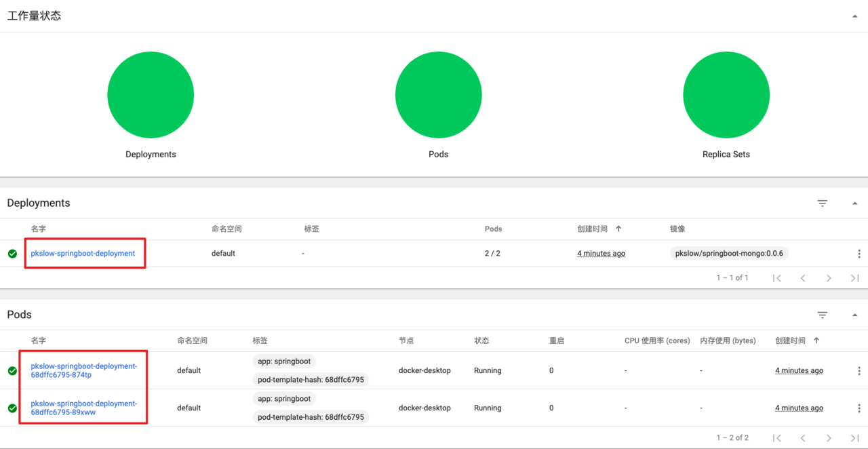Open filter for Deployments list
Image resolution: width=868 pixels, height=449 pixels.
(823, 203)
